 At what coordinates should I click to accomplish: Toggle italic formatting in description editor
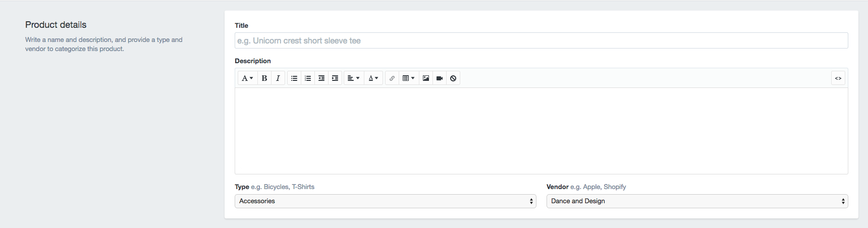[278, 78]
